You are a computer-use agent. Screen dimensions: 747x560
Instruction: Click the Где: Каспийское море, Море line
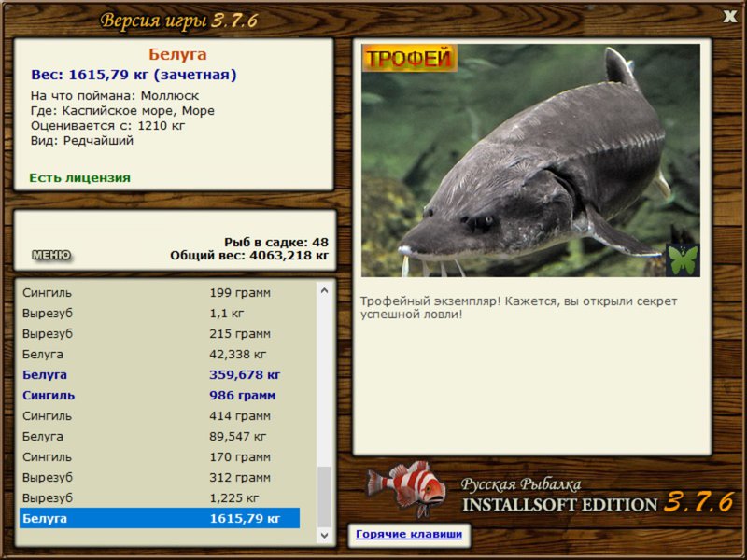[x=122, y=111]
